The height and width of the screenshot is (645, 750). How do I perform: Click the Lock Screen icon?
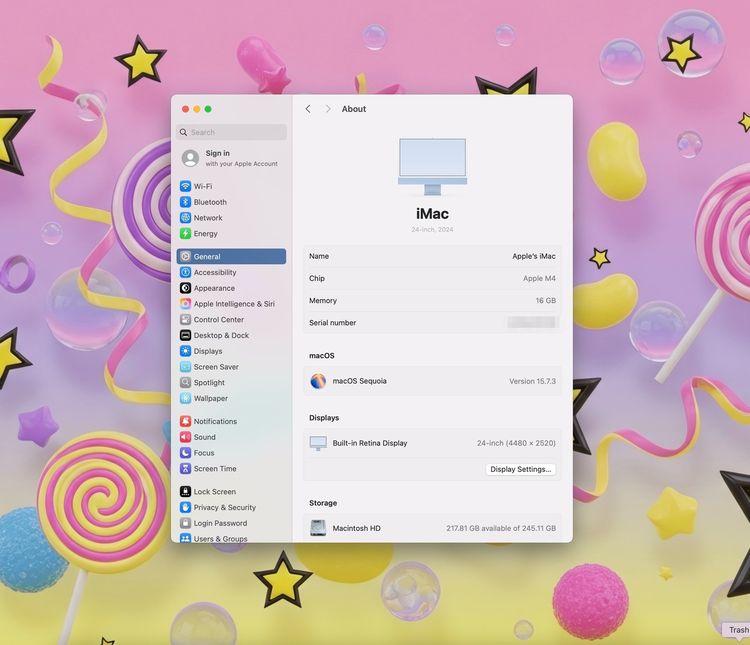(186, 491)
